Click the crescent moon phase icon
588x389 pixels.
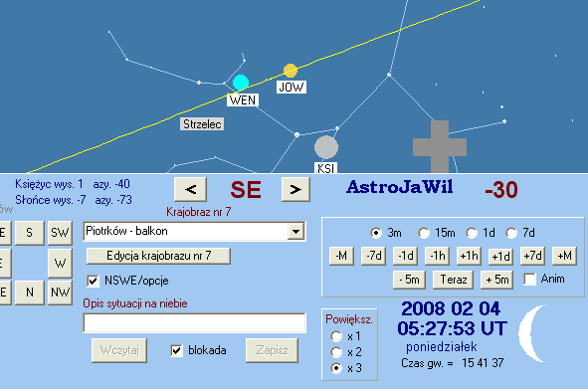(x=533, y=333)
